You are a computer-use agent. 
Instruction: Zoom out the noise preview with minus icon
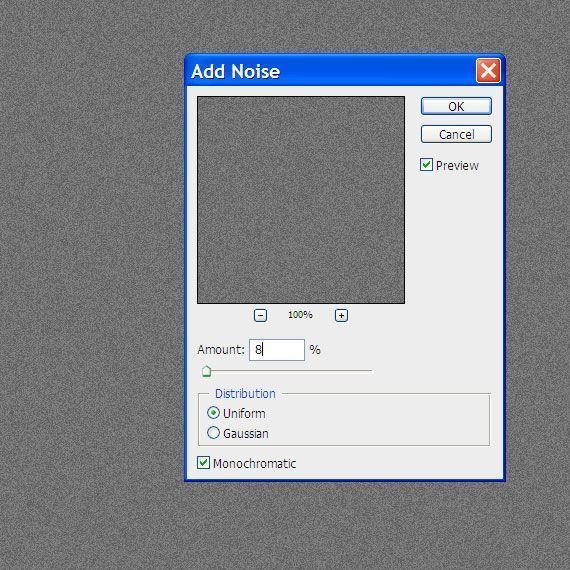pos(260,315)
